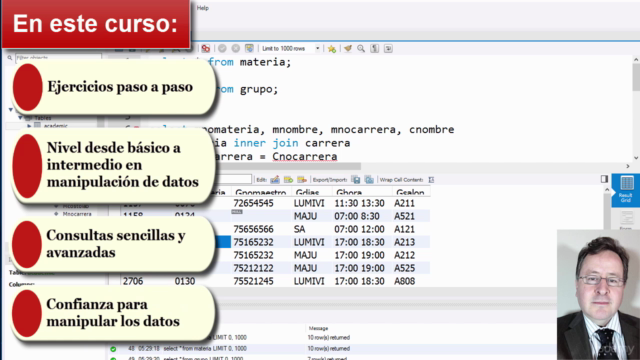Image resolution: width=640 pixels, height=360 pixels.
Task: Click the A808 cell
Action: pos(404,281)
